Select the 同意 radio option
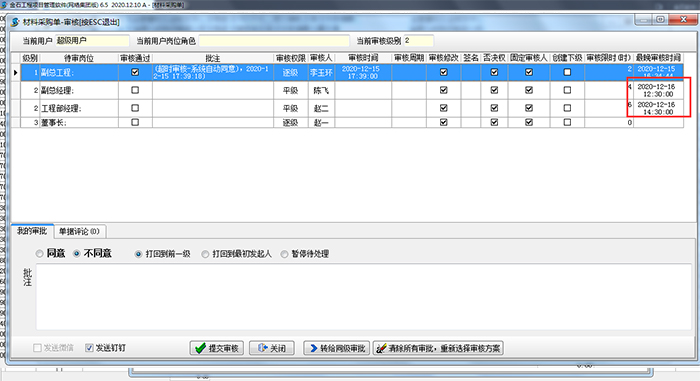700x381 pixels. (x=39, y=254)
